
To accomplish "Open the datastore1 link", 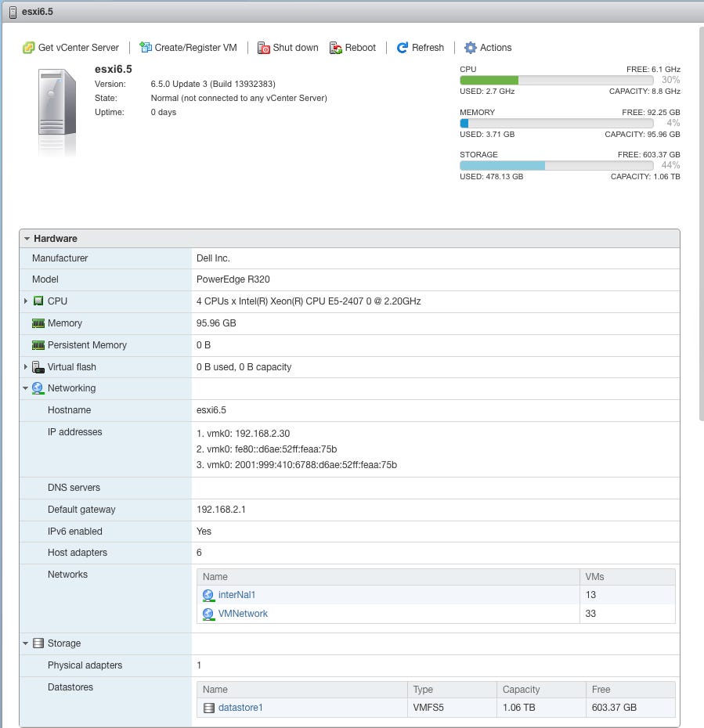I will pos(240,708).
